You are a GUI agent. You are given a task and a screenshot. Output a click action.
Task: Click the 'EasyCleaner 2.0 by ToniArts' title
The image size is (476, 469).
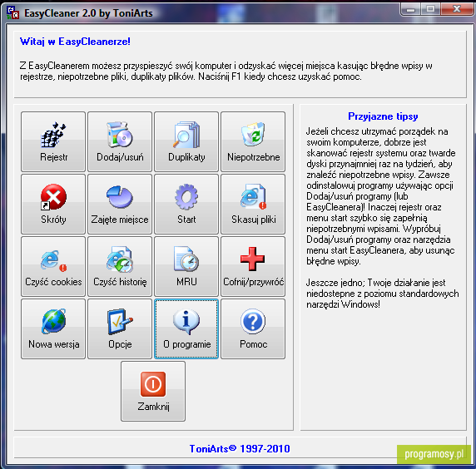pos(88,13)
